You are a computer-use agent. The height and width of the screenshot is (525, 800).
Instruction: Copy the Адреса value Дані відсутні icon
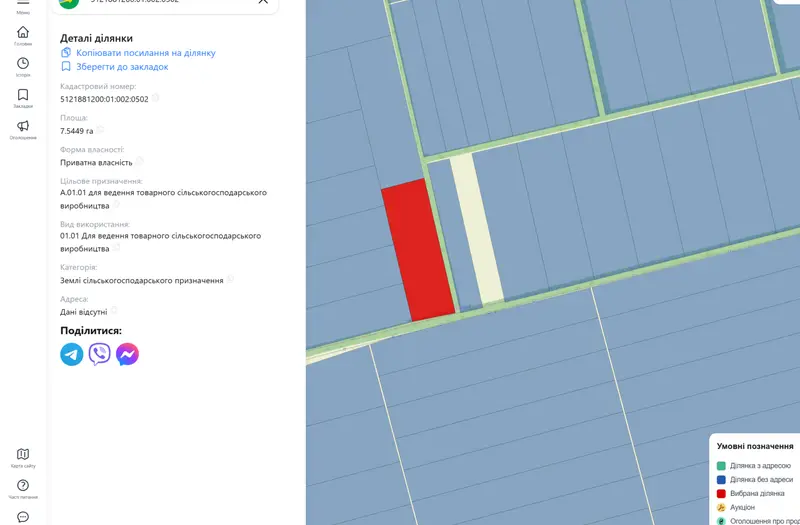click(x=114, y=310)
